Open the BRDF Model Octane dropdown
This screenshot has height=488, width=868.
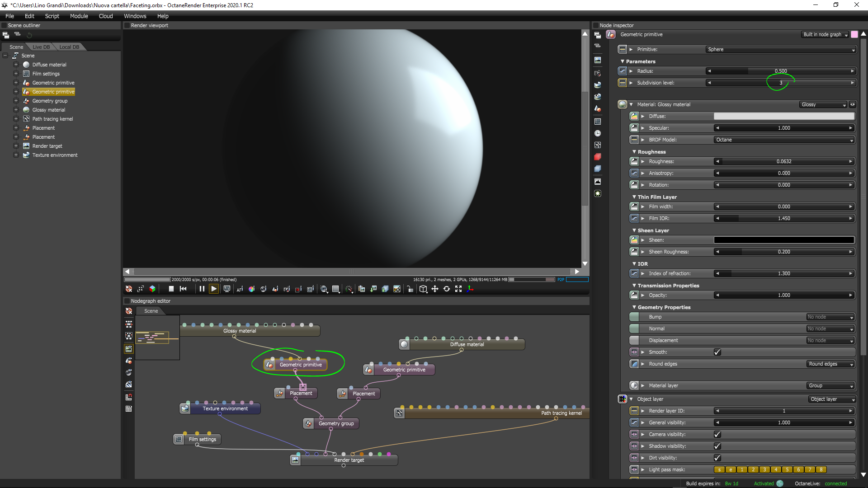point(784,140)
